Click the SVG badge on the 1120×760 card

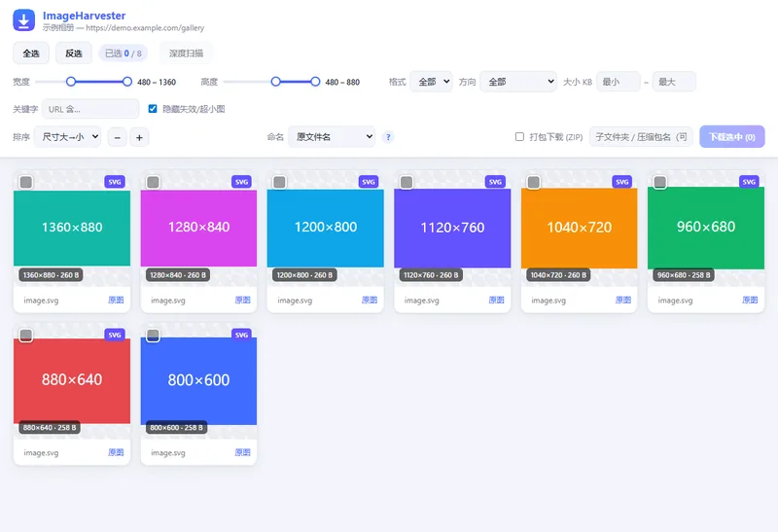pos(495,182)
